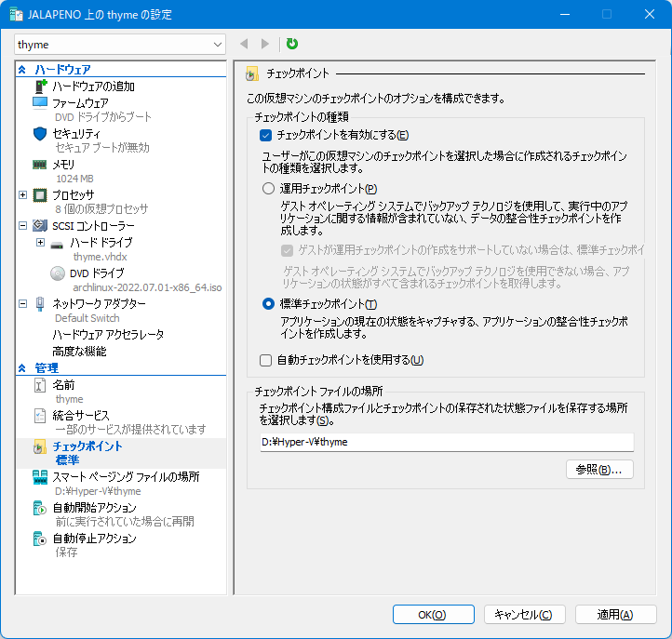Viewport: 672px width, 639px height.
Task: Select メモリ settings entry
Action: point(63,165)
